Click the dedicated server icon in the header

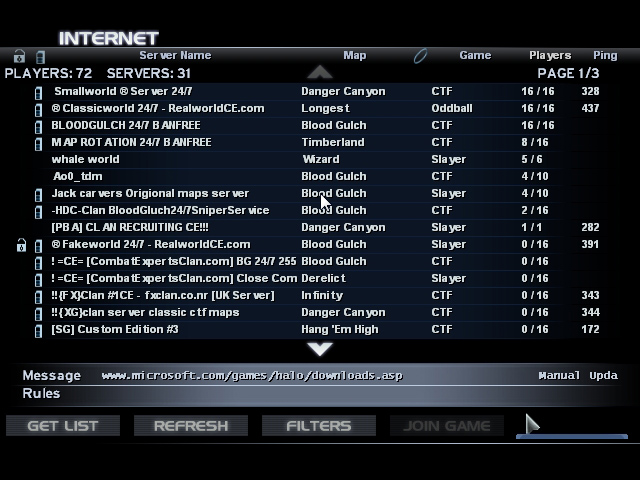[40, 57]
